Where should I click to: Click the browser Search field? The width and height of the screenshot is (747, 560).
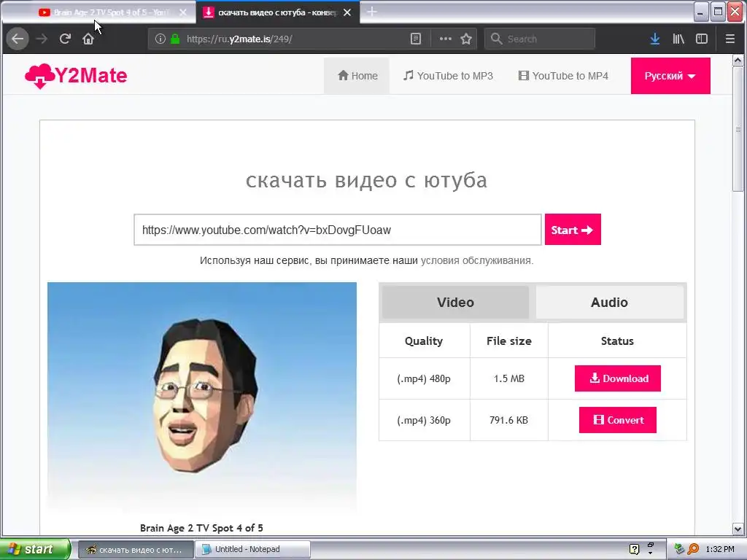click(x=540, y=39)
